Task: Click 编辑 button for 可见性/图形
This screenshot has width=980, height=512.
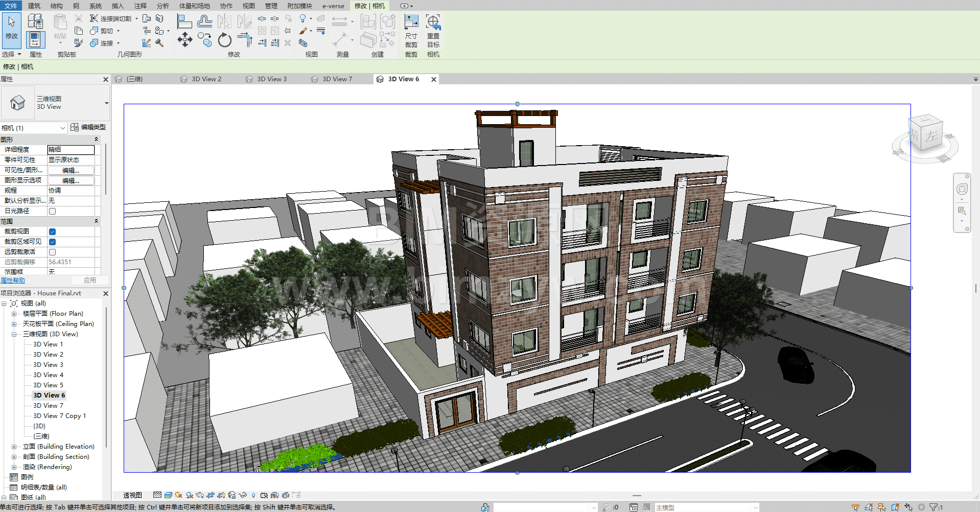Action: tap(71, 170)
